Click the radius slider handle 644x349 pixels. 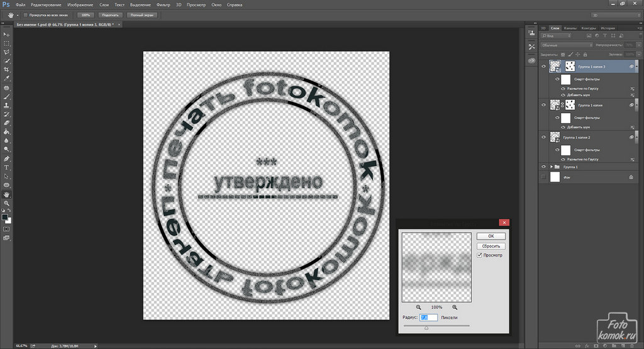click(x=426, y=328)
